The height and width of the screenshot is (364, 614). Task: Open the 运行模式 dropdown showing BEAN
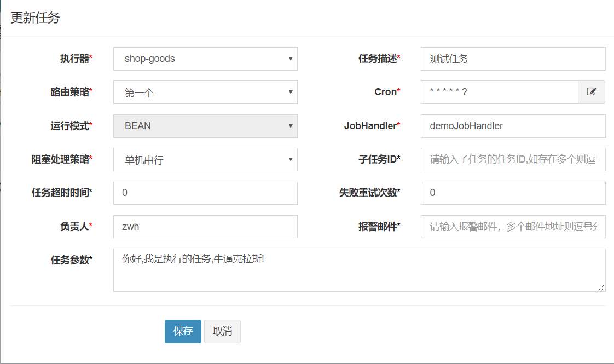point(205,126)
